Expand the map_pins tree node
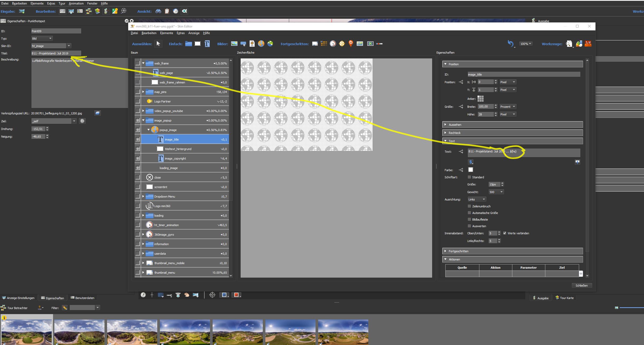The image size is (644, 345). [143, 92]
